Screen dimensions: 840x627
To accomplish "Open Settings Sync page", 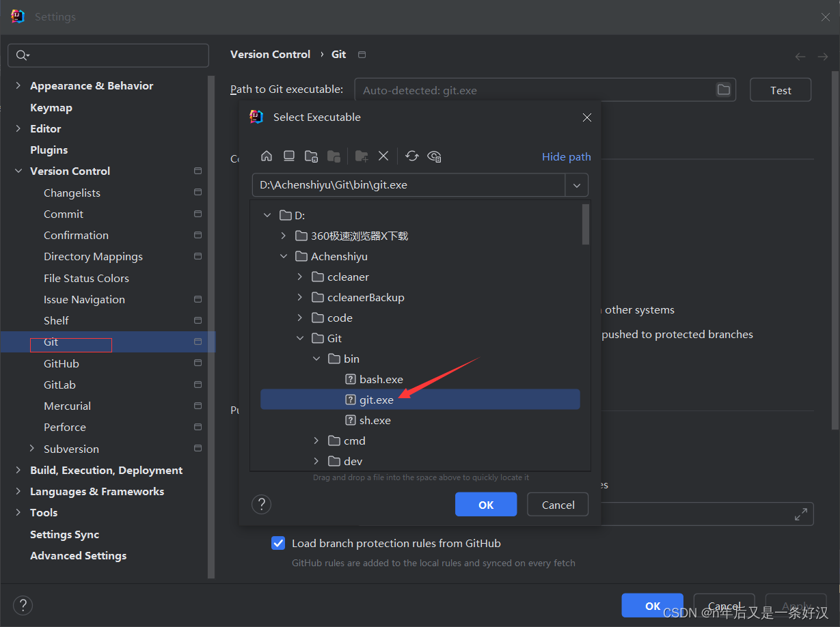I will point(65,534).
